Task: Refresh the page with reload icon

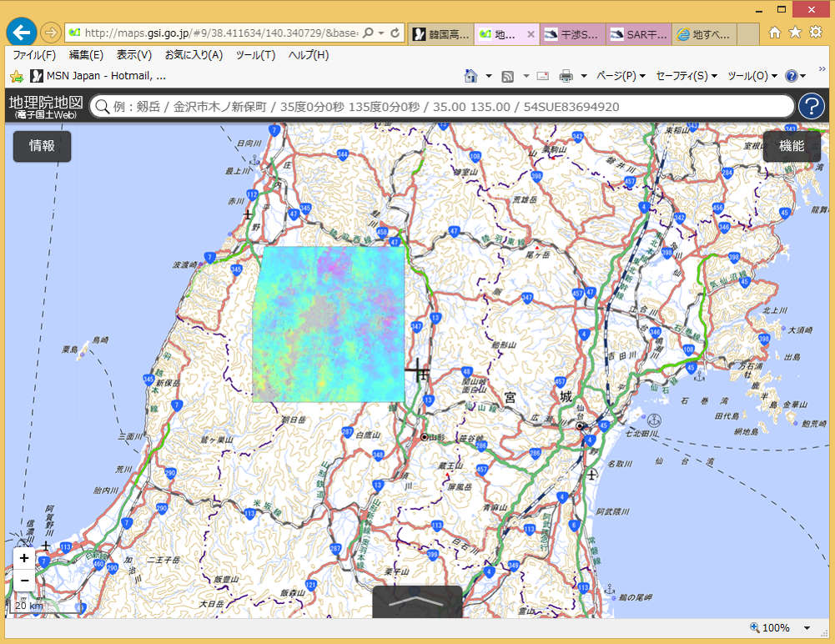Action: click(x=395, y=33)
